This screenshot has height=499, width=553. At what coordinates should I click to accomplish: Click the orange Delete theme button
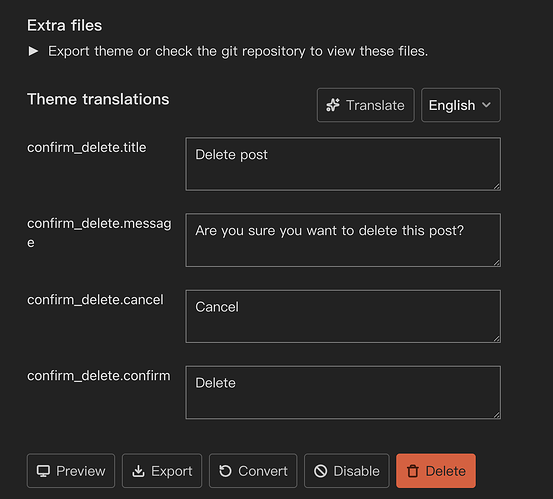point(436,471)
